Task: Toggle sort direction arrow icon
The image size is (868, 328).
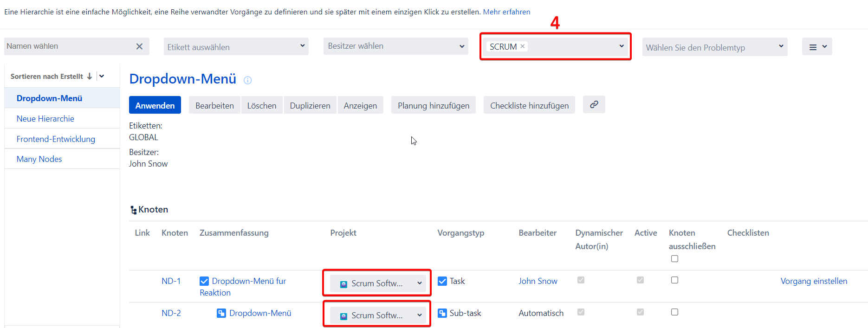Action: tap(90, 76)
